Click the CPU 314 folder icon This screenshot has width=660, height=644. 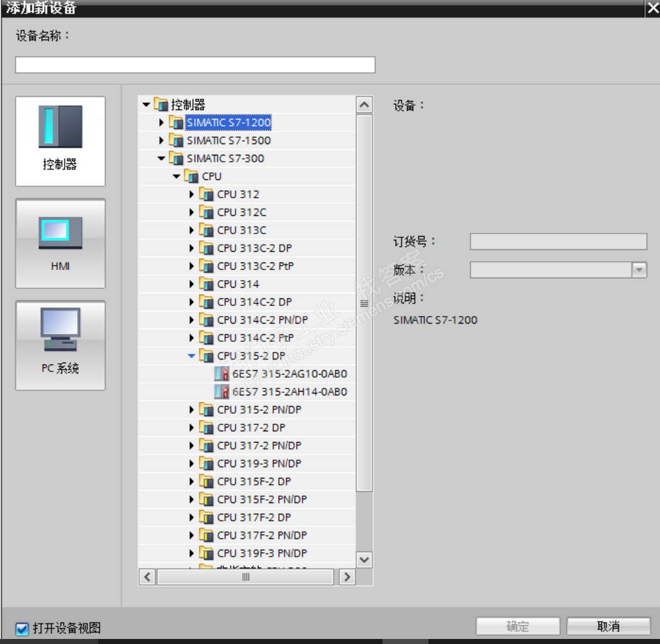[x=206, y=284]
